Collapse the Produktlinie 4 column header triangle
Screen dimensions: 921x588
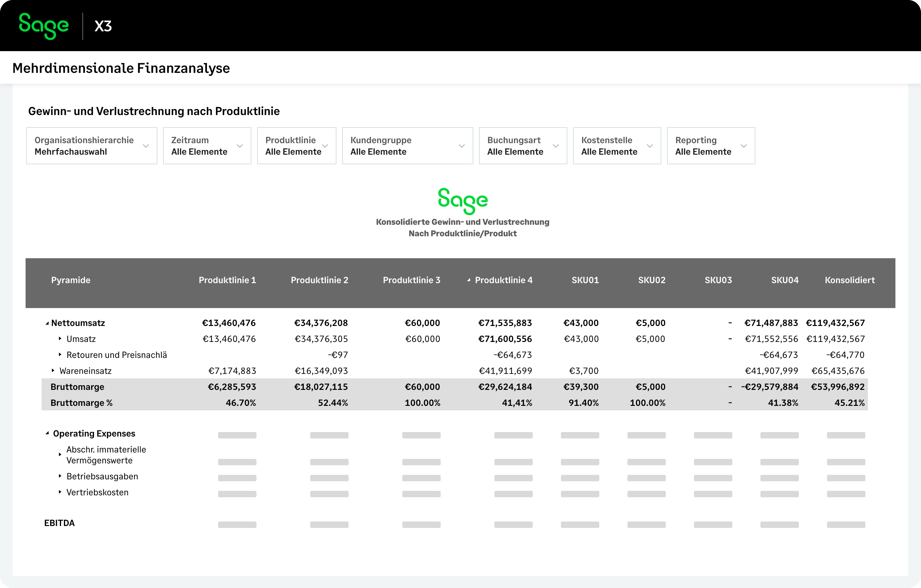click(x=468, y=280)
